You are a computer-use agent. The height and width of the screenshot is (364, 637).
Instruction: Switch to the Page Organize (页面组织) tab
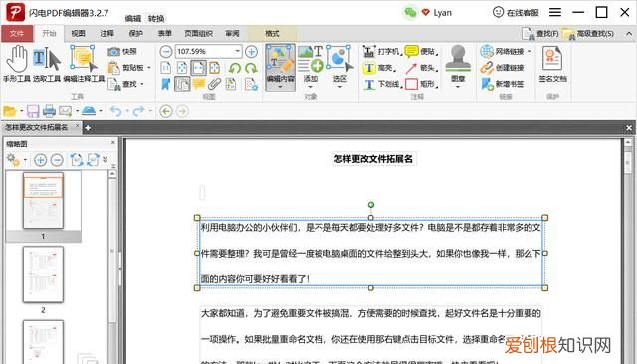tap(198, 34)
